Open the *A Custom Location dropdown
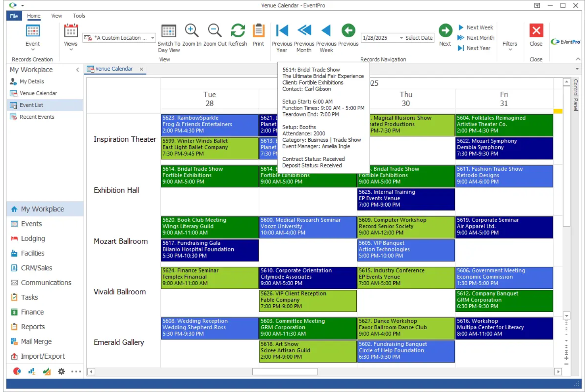Image resolution: width=588 pixels, height=392 pixels. point(152,38)
